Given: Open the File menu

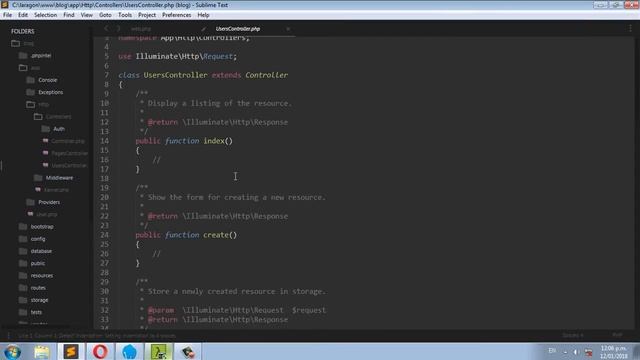Looking at the screenshot, I should point(7,15).
